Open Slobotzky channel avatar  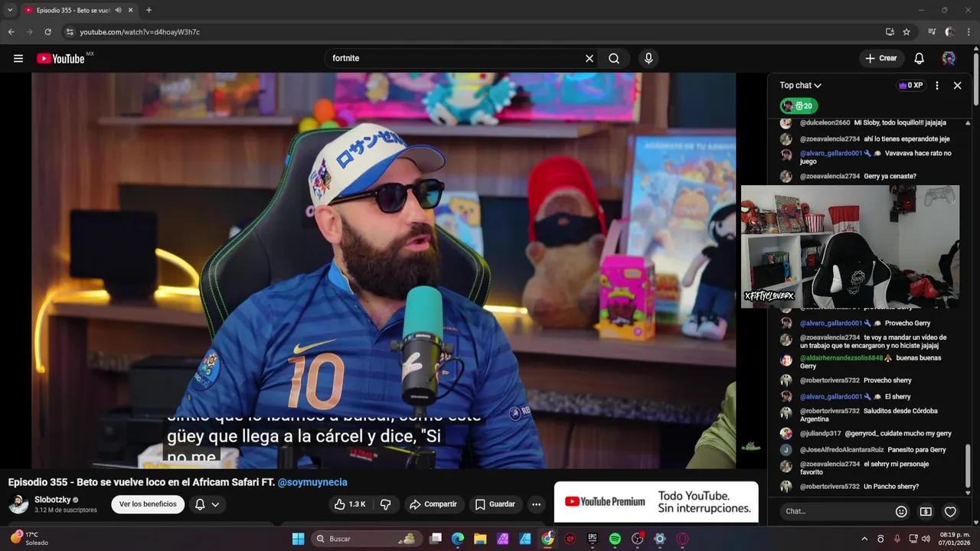point(18,504)
